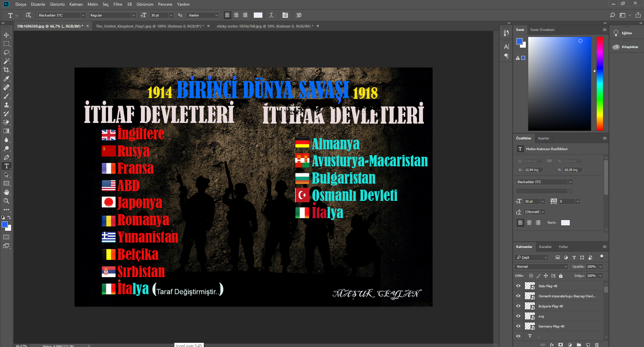Select the Lasso tool
Viewport: 644px width, 347px height.
pyautogui.click(x=6, y=53)
